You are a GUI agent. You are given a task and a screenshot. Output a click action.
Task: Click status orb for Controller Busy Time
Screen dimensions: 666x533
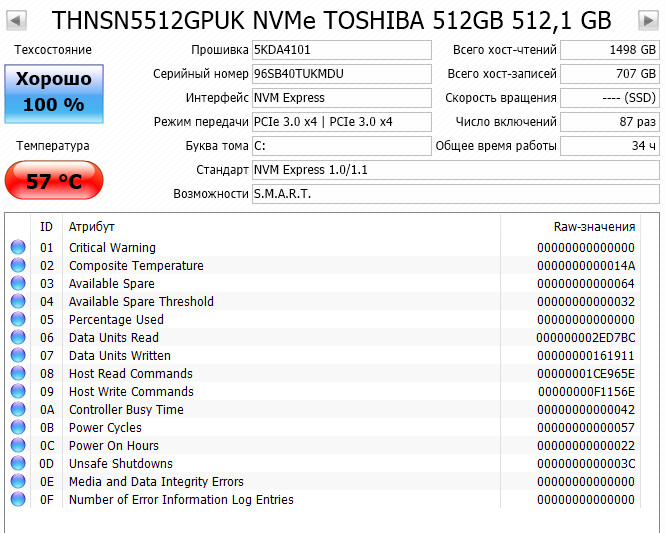tap(18, 409)
